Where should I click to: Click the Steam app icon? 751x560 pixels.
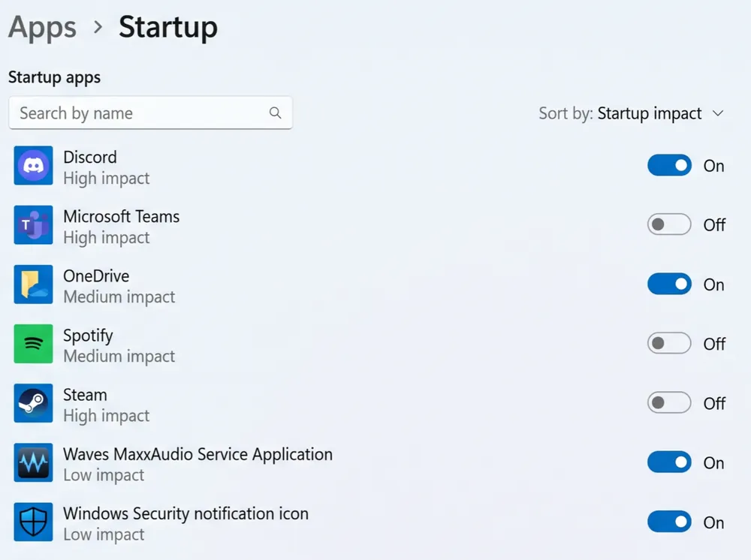click(x=33, y=403)
